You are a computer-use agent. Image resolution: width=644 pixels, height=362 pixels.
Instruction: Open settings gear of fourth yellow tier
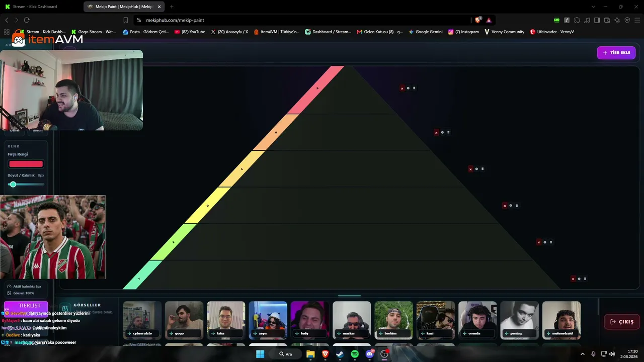tap(511, 206)
